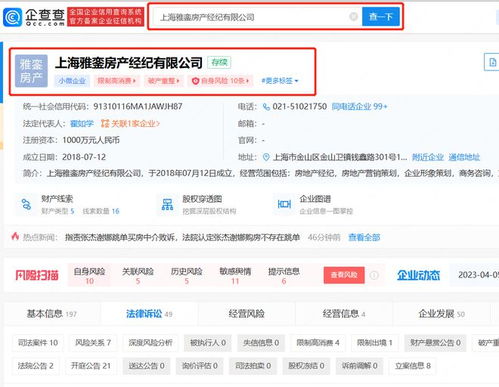
Task: Select 历史风险 5 in risk scan
Action: (187, 275)
